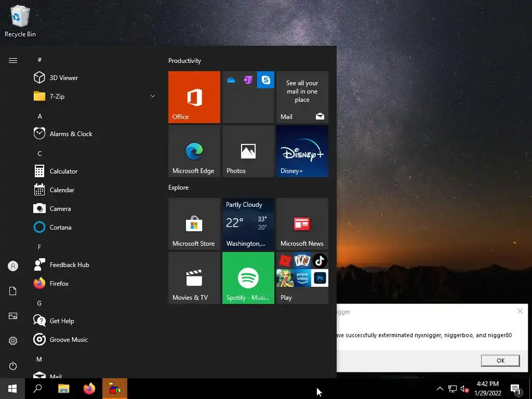Open the user account icon
Screen dimensions: 532x399
[x=13, y=266]
